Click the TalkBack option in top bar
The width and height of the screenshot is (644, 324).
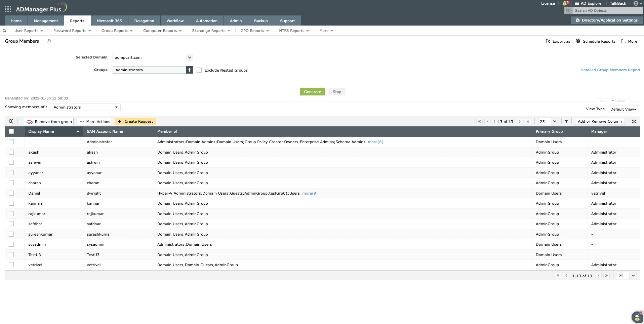click(618, 3)
